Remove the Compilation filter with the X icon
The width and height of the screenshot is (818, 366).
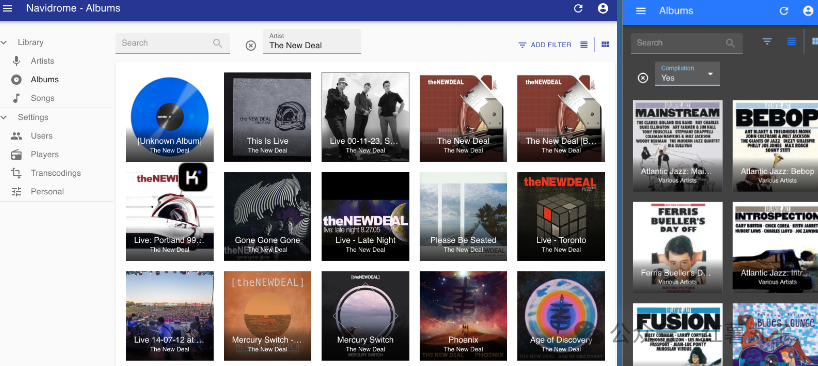pos(643,78)
